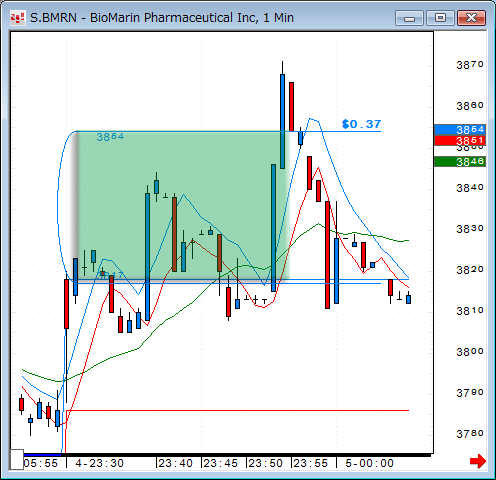
Task: Click the horizontal red line near 3786
Action: point(237,410)
